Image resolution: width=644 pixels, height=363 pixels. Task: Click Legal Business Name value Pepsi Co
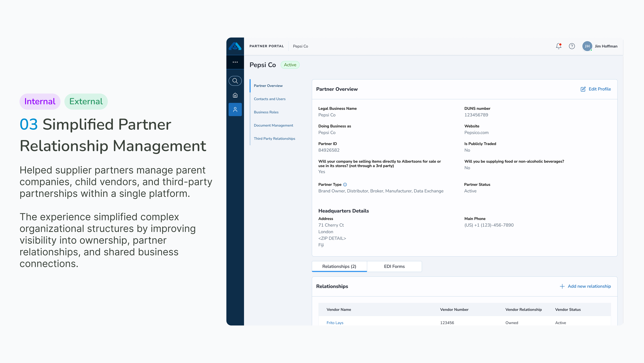pos(327,115)
